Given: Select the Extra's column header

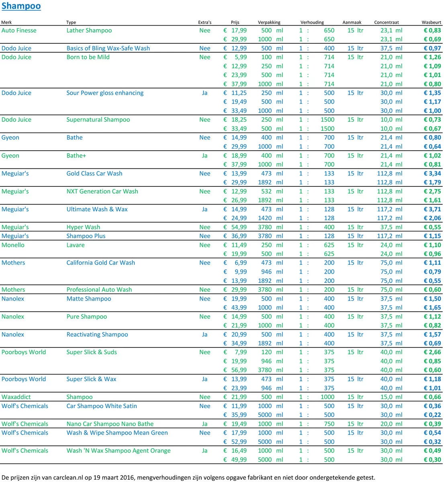Looking at the screenshot, I should tap(205, 22).
